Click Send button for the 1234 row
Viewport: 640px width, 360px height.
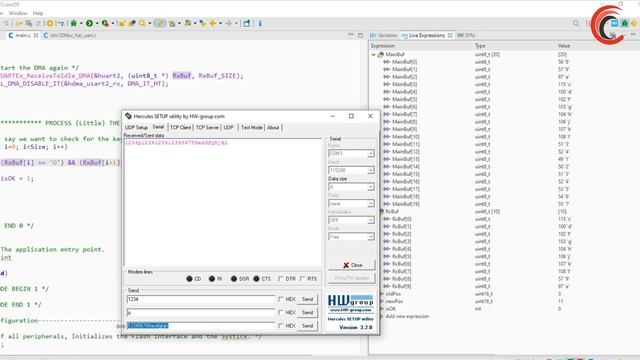pyautogui.click(x=307, y=299)
